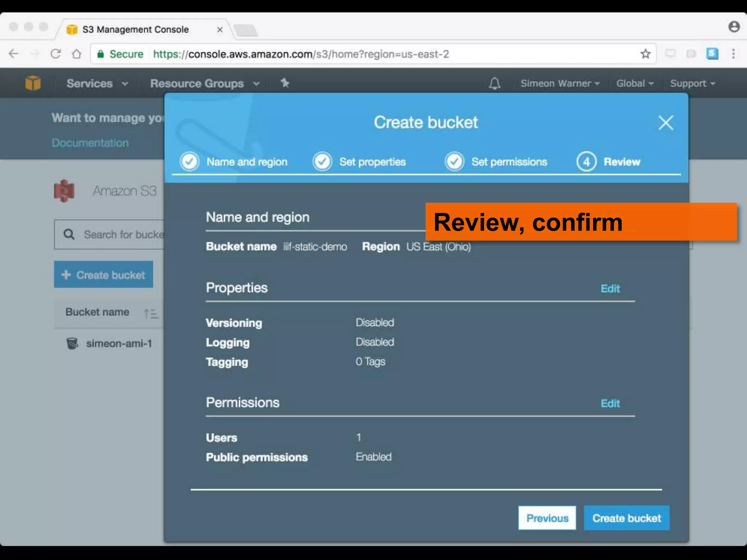Screen dimensions: 747x560
Task: Open the Simeon Warner account dropdown
Action: click(x=560, y=83)
